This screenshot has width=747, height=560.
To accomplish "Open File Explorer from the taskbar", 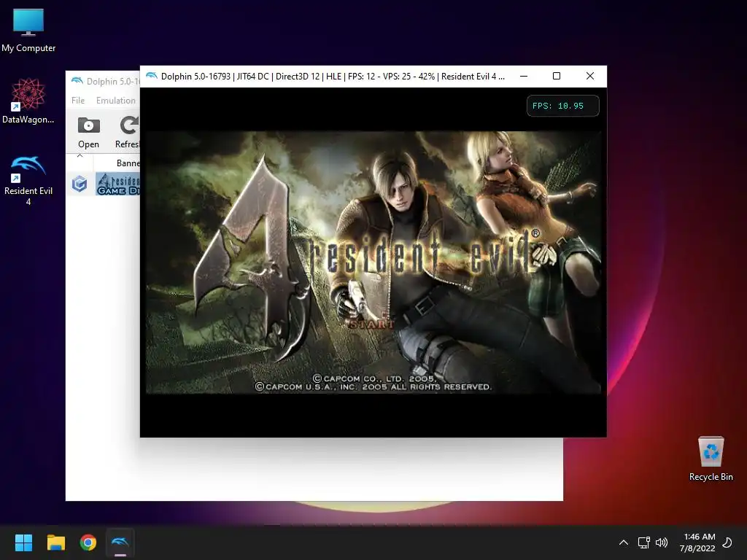I will pos(55,542).
